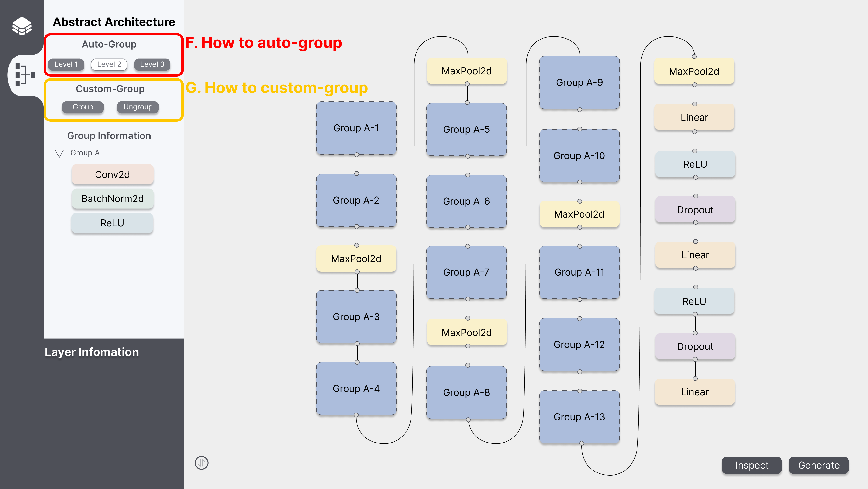The height and width of the screenshot is (489, 868).
Task: Select the Group A-1 node
Action: coord(356,128)
